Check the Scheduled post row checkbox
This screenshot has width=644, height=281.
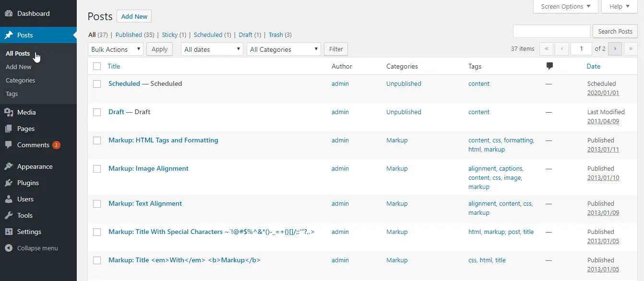(x=97, y=83)
